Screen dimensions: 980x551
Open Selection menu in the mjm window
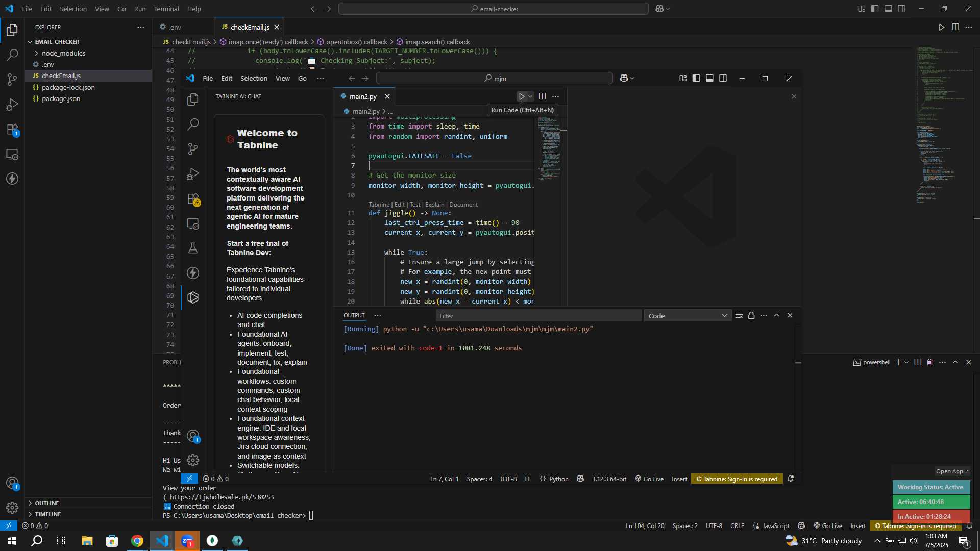pyautogui.click(x=254, y=78)
